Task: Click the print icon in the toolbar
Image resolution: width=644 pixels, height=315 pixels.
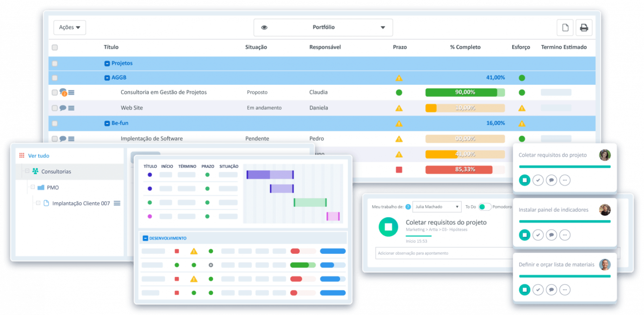Action: pos(584,28)
